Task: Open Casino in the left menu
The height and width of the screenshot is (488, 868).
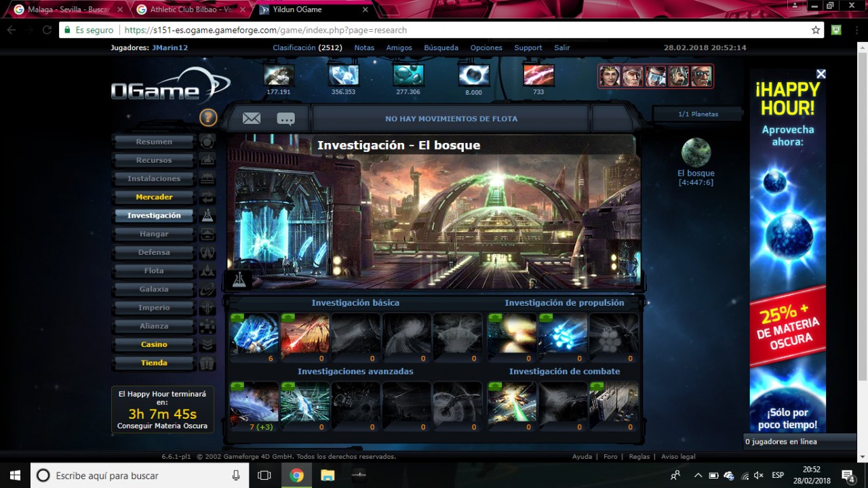Action: coord(154,344)
